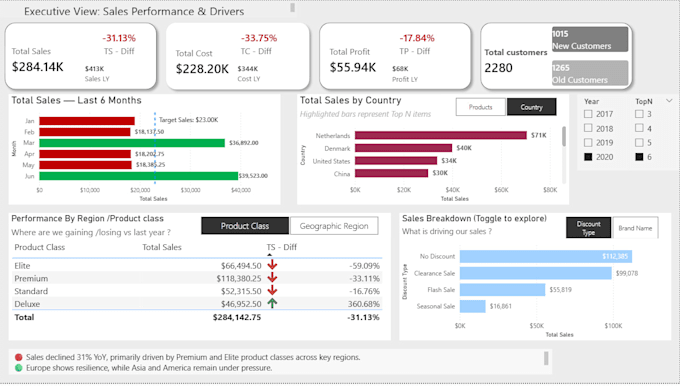Switch country chart to Products
Screen dimensions: 680x386
(481, 107)
